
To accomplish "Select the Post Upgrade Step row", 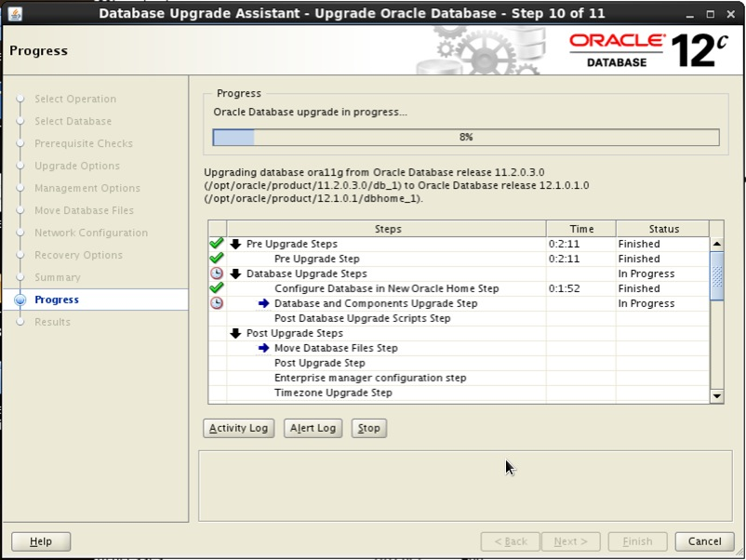I will coord(460,363).
